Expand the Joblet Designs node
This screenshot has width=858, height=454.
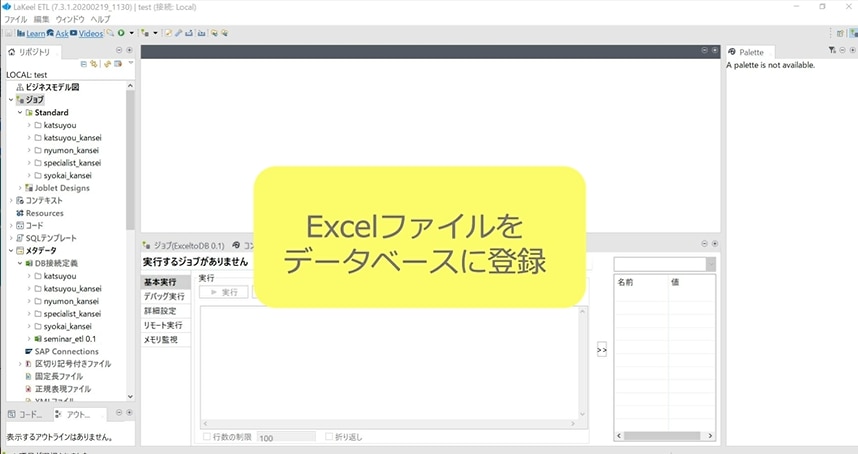coord(20,188)
